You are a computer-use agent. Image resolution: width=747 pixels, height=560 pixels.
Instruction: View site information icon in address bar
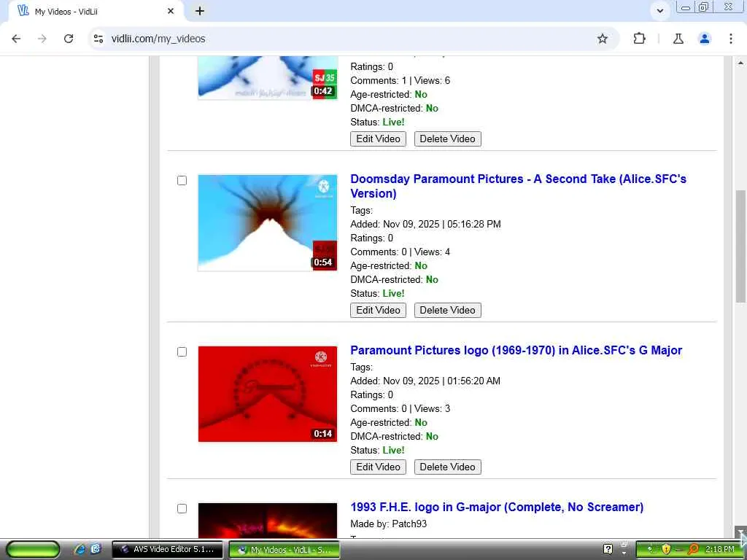[98, 39]
